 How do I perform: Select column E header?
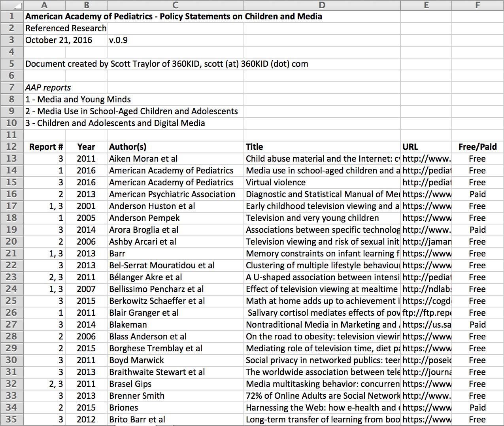426,5
